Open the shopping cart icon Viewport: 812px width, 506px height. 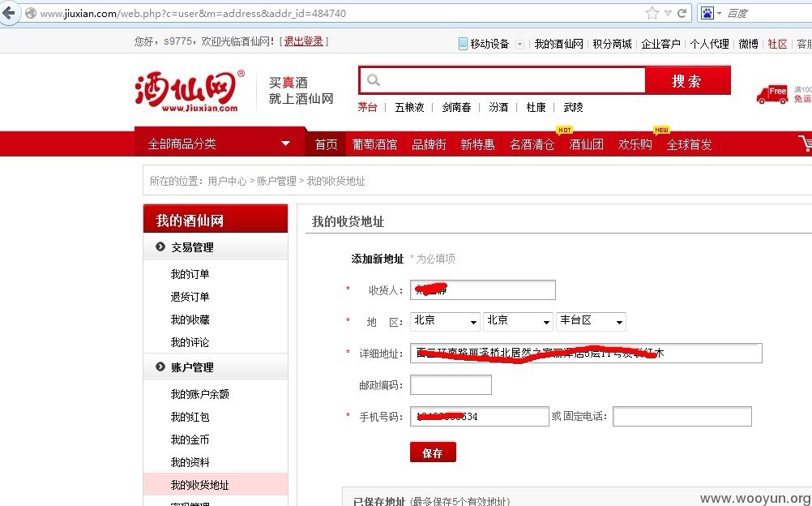pos(806,143)
